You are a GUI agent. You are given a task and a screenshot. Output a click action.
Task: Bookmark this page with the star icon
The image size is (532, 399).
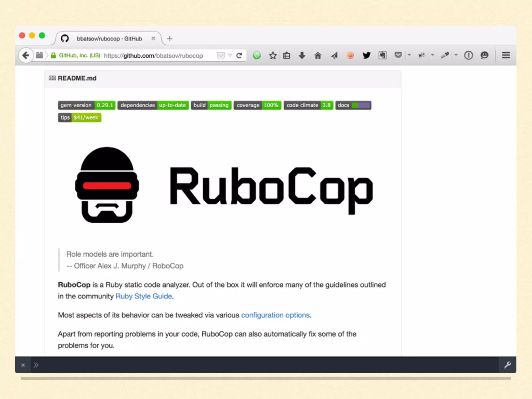pos(273,55)
